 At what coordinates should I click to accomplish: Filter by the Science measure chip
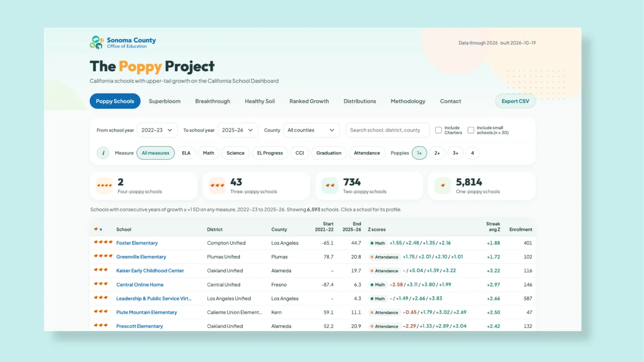(235, 153)
